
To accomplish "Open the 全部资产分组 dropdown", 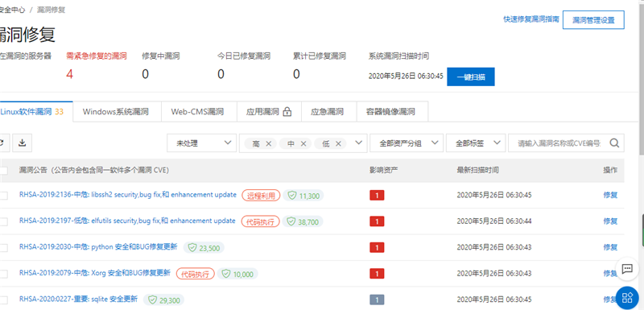I will click(x=407, y=143).
